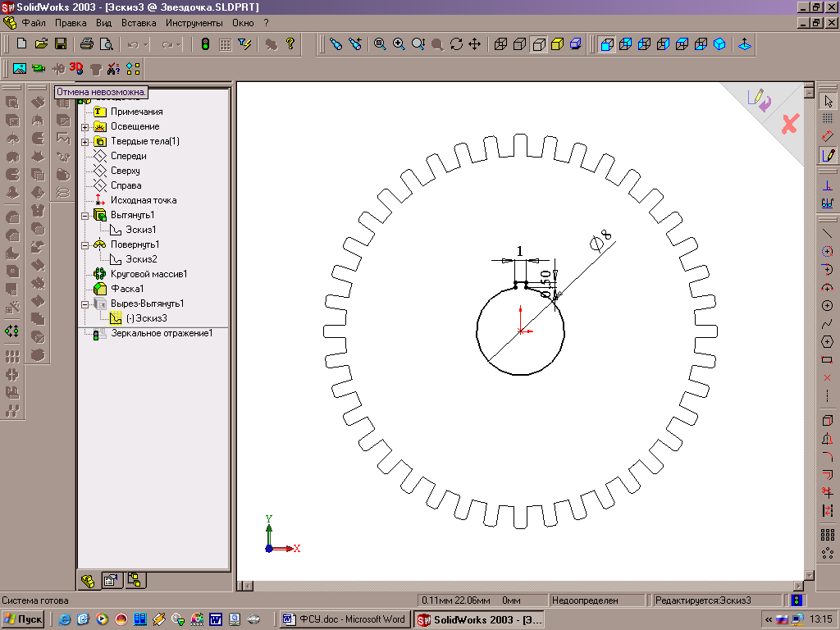The width and height of the screenshot is (840, 630).
Task: Toggle the Hidden Lines Removed display button
Action: 538,44
